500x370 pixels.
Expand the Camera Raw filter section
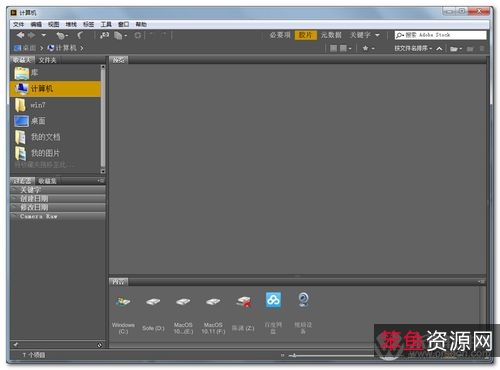[x=58, y=216]
